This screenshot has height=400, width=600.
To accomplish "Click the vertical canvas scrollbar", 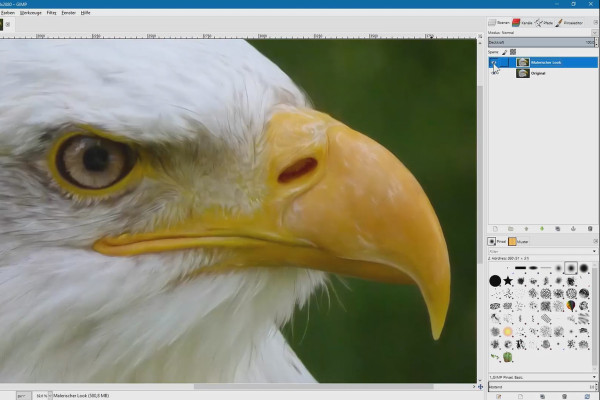I will (x=480, y=175).
